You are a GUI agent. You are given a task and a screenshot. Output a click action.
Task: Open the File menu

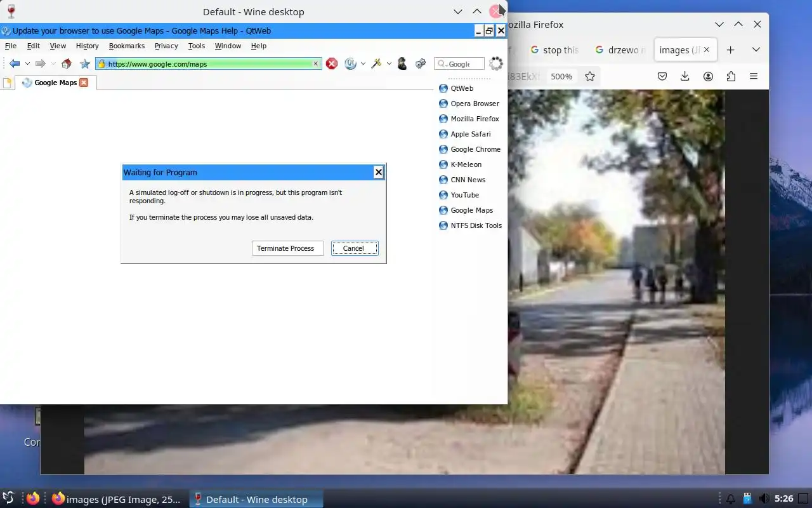tap(11, 46)
